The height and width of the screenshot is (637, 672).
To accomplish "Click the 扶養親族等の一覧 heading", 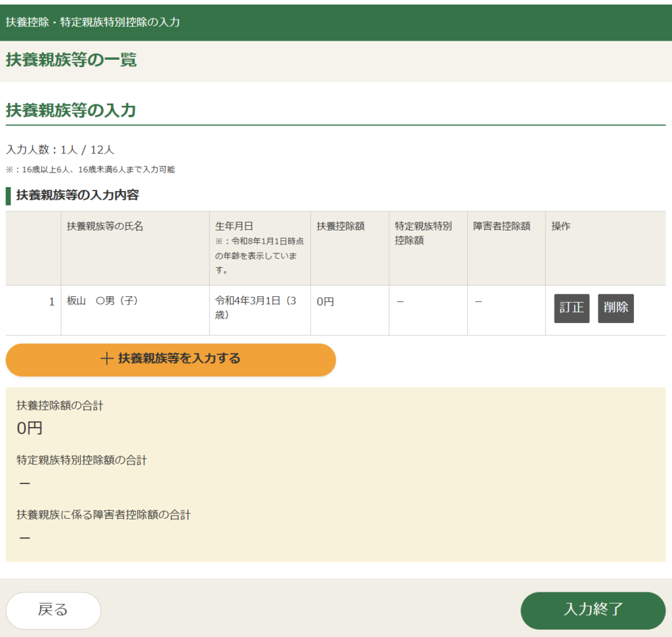I will [x=71, y=60].
